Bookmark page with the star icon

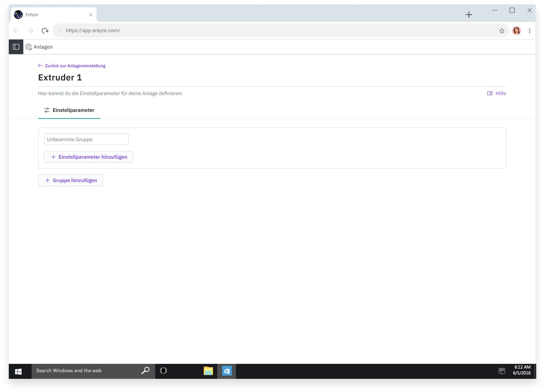coord(502,31)
